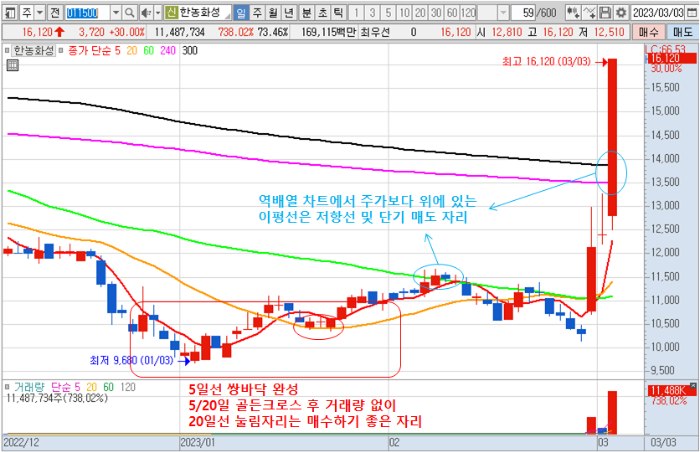Screen dimensions: 700x452
Task: Click the 최우선 label in quote bar
Action: pos(375,32)
